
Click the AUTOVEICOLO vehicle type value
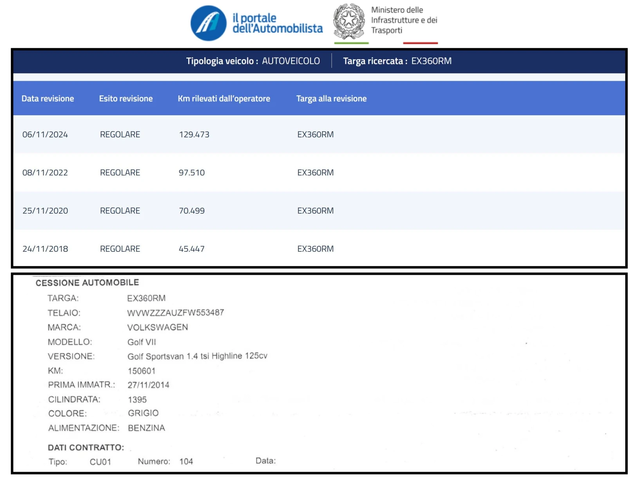(x=291, y=61)
